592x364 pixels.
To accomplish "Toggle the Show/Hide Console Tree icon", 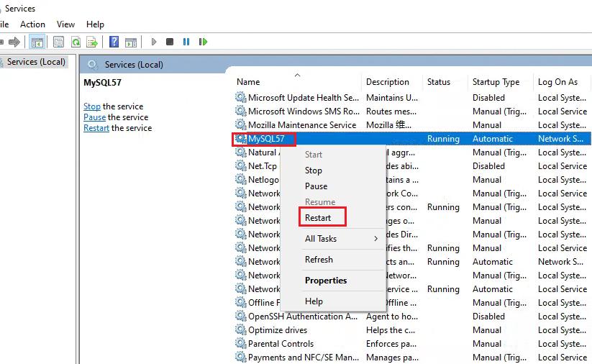I will click(36, 42).
